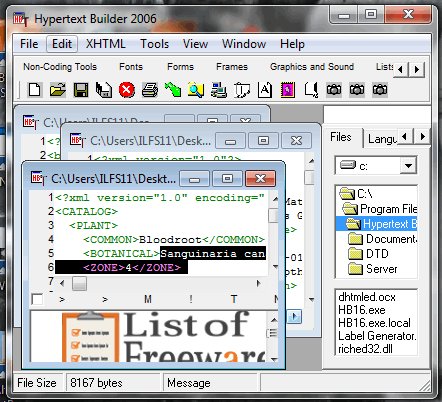Click the purple stamp toolbar icon

288,90
